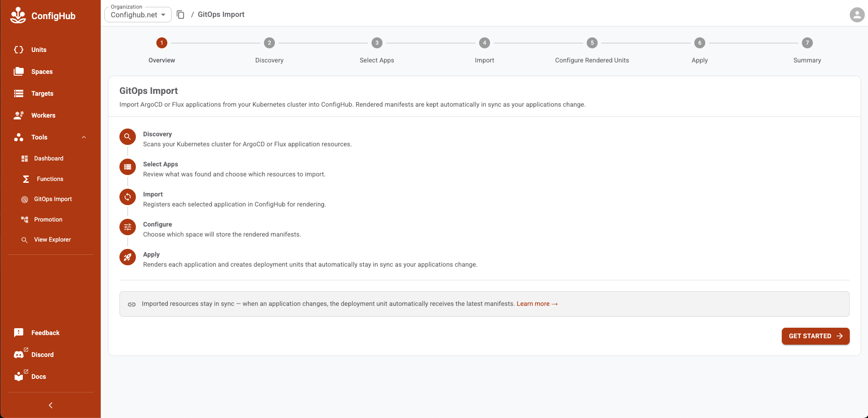Open the Feedback link label
The width and height of the screenshot is (868, 418).
click(46, 333)
